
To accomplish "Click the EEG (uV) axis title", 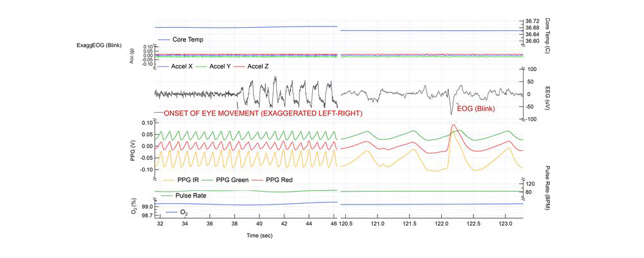I will (546, 94).
